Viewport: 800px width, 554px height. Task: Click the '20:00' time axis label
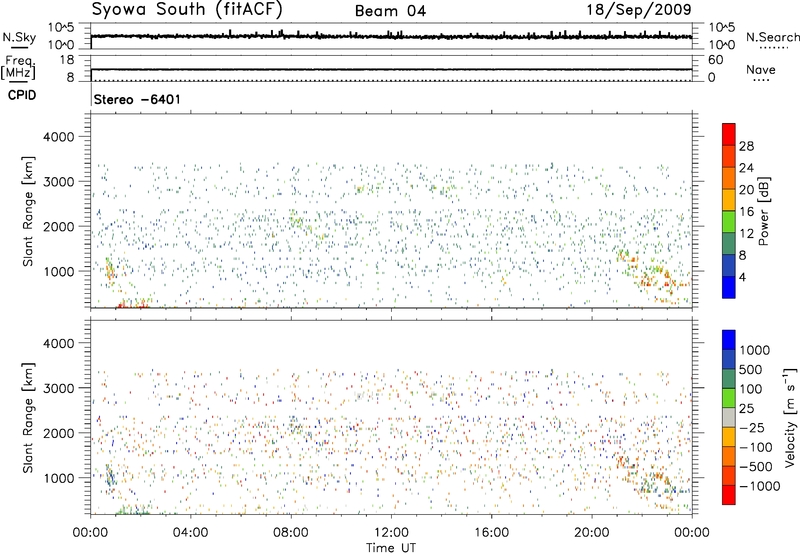tap(592, 533)
